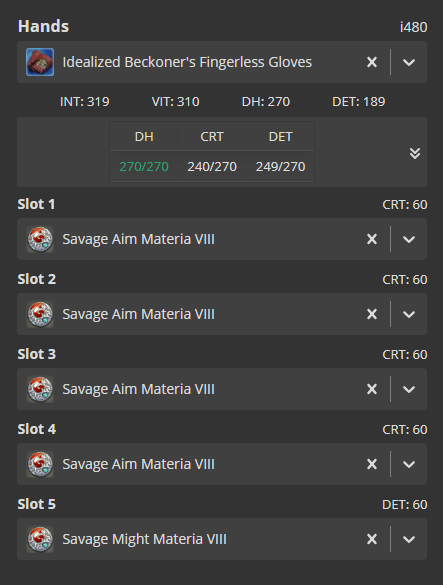Viewport: 443px width, 585px height.
Task: Open the Slot 2 materia dropdown
Action: pyautogui.click(x=409, y=314)
